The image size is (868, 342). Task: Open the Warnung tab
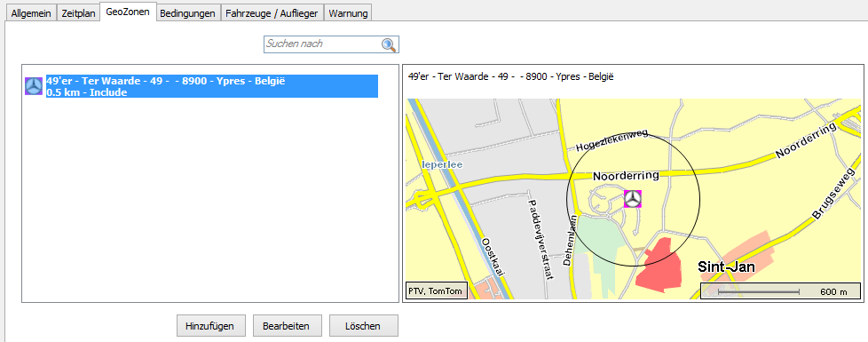point(348,13)
